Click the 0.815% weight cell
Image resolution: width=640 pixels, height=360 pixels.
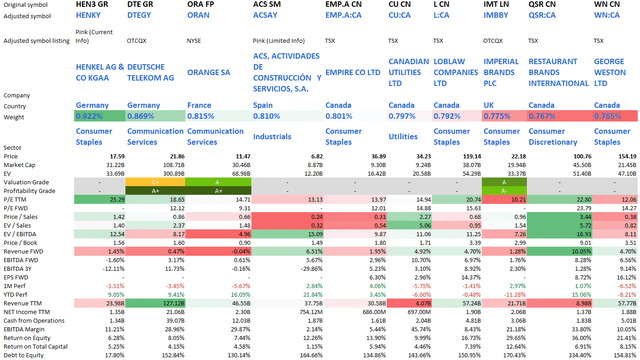218,116
